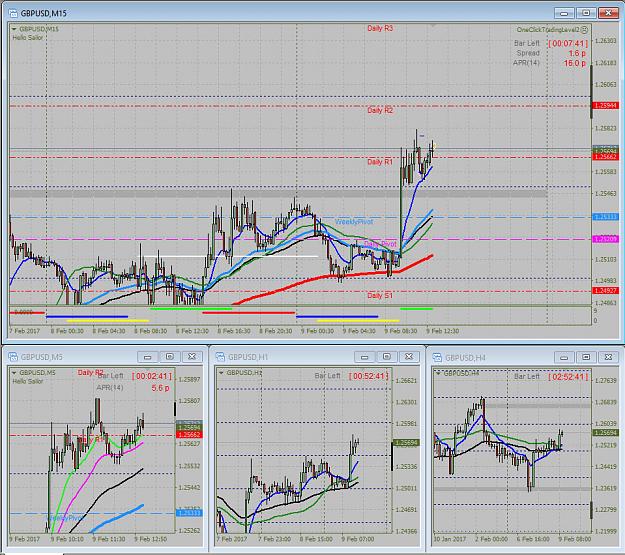Click the 8 Feb 15:00 time label on H1
The height and width of the screenshot is (555, 625).
[x=316, y=539]
